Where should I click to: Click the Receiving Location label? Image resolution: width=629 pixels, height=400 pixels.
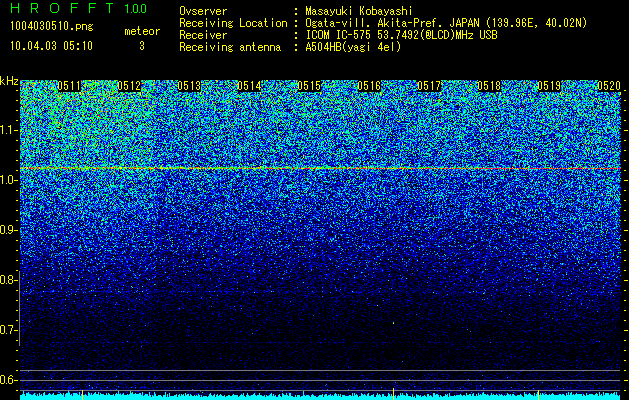(233, 23)
